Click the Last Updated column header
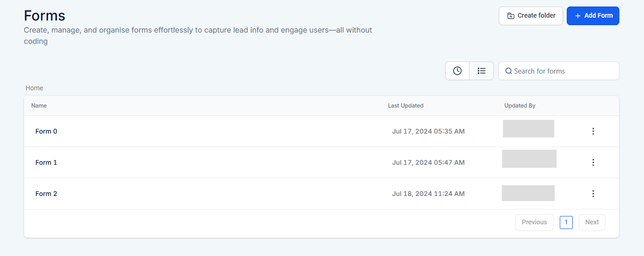Image resolution: width=644 pixels, height=256 pixels. click(405, 106)
